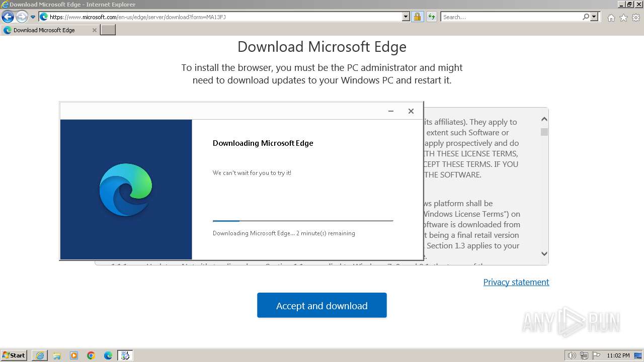
Task: Open Internet Explorer from taskbar
Action: [40, 355]
